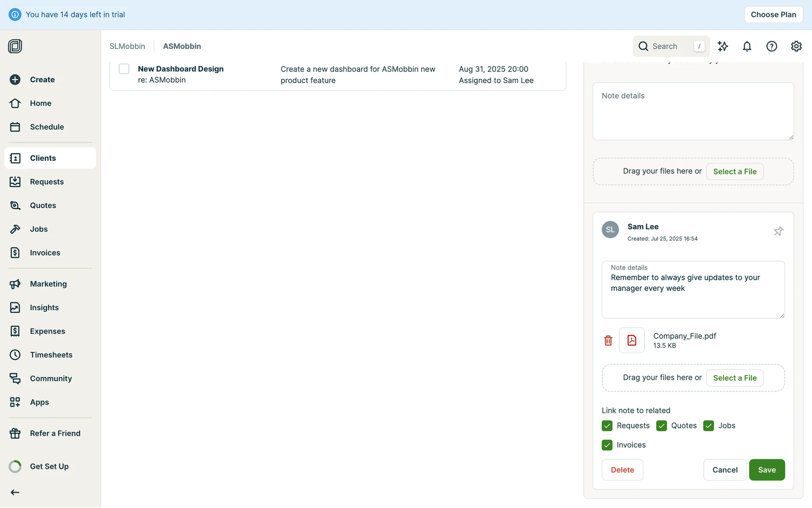This screenshot has height=508, width=812.
Task: Click the SLMobbin breadcrumb link
Action: tap(127, 46)
